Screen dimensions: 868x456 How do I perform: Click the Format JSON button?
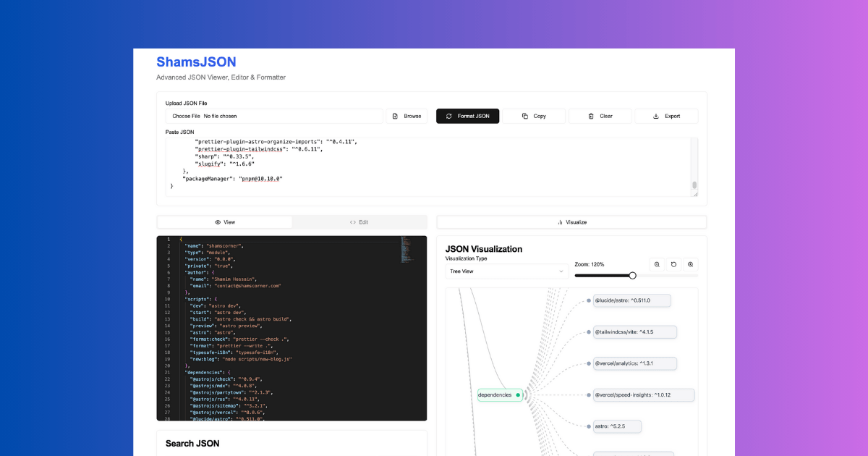point(467,116)
